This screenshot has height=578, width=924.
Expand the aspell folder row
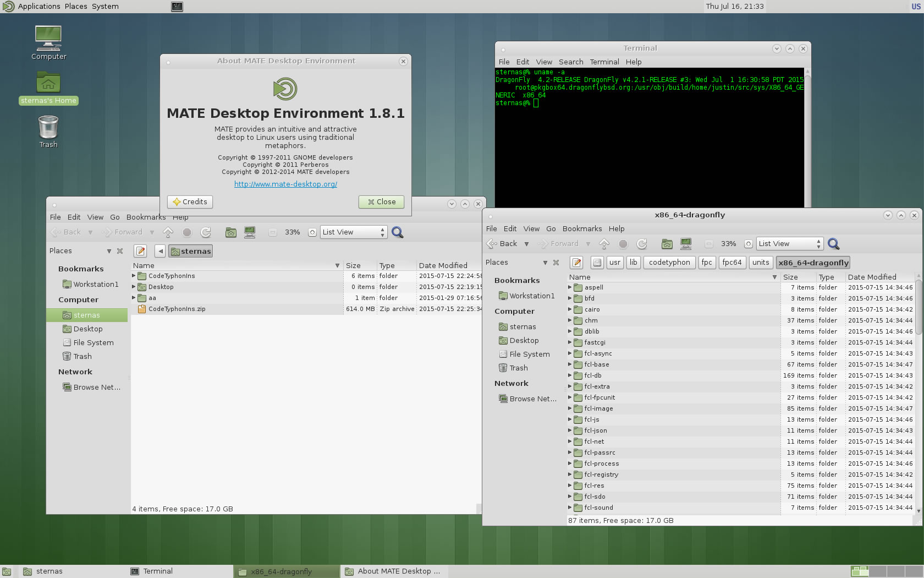click(570, 287)
